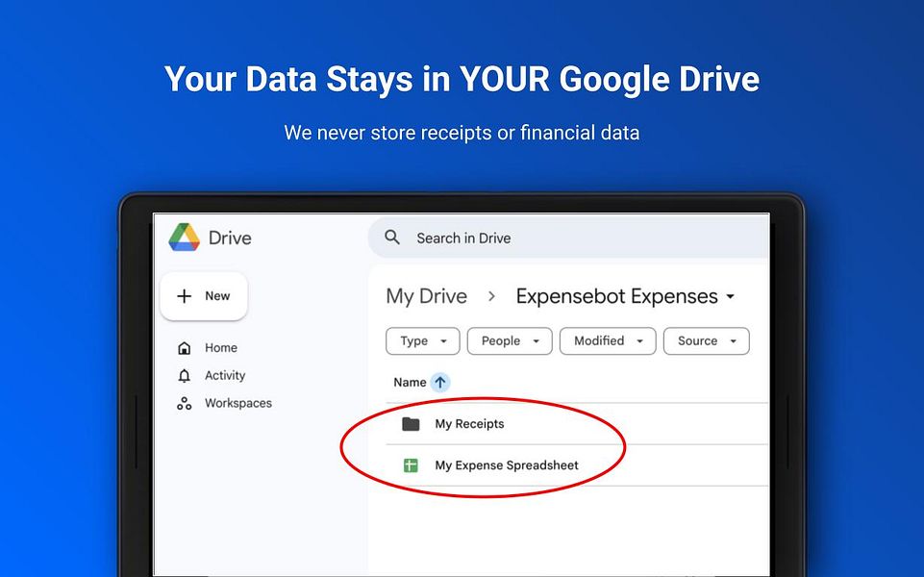This screenshot has width=924, height=577.
Task: Open Activity via the bell icon
Action: coord(184,375)
